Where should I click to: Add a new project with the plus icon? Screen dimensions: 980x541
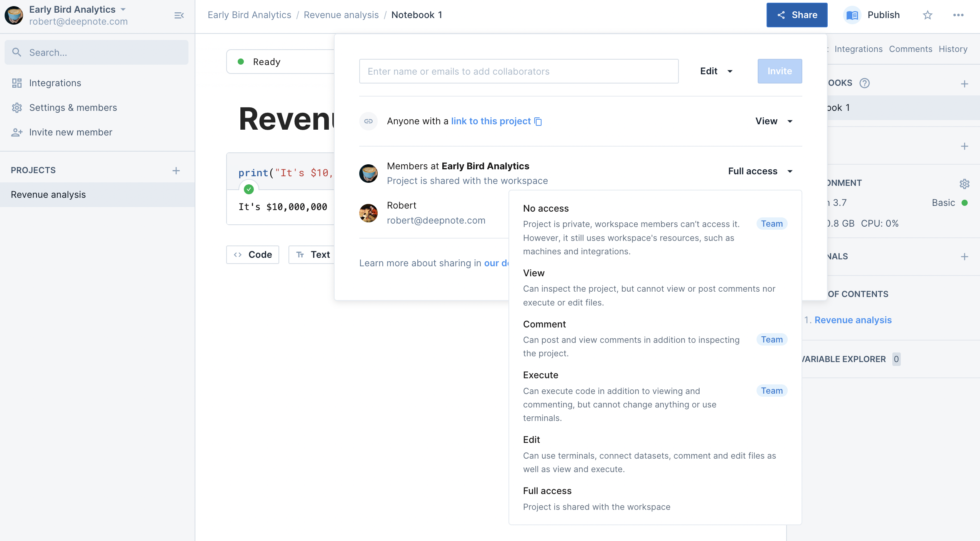click(176, 170)
